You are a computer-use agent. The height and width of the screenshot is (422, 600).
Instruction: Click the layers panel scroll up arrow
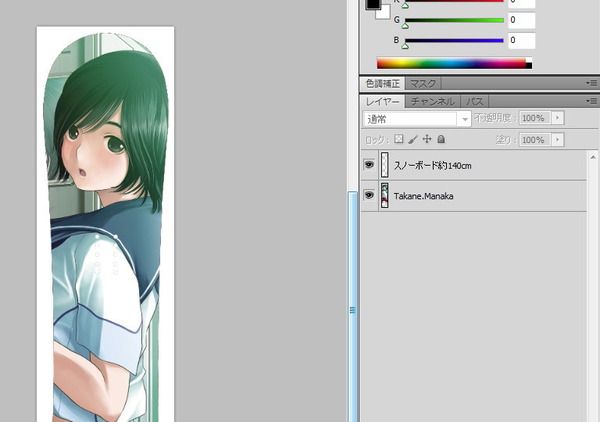point(593,157)
